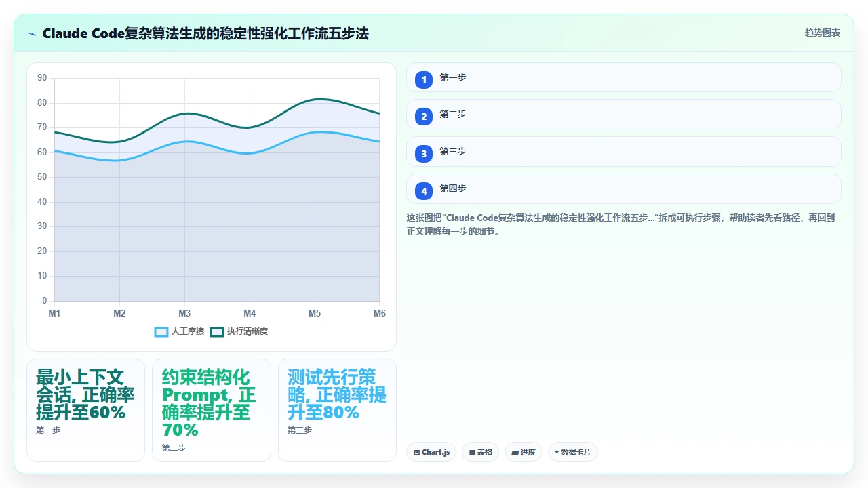Click the M6 axis label
The image size is (868, 488).
380,313
